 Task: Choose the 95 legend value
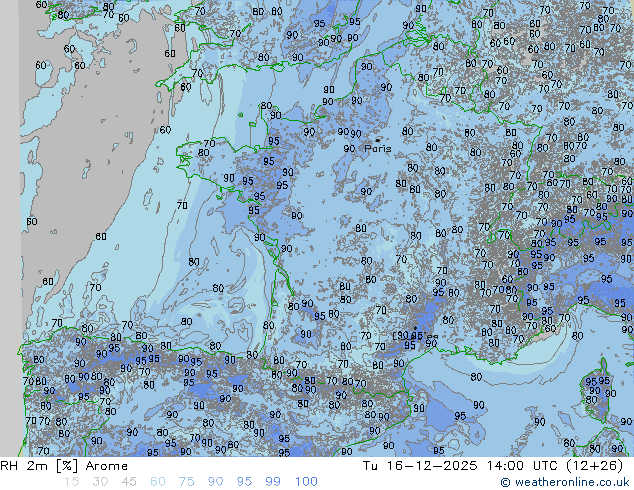pyautogui.click(x=244, y=482)
